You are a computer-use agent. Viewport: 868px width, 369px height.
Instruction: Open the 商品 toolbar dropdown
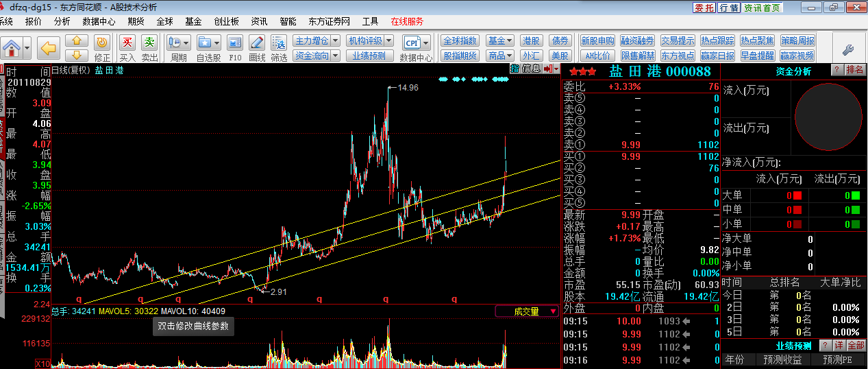[x=500, y=56]
